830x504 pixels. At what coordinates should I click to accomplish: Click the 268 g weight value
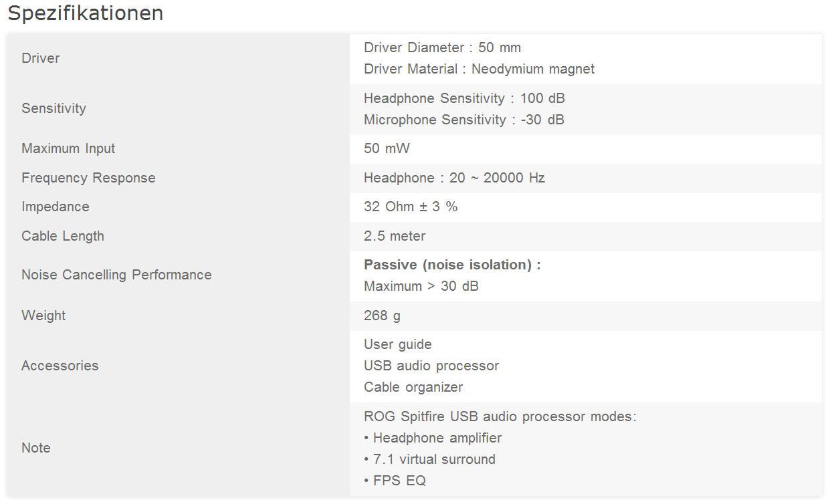point(382,316)
